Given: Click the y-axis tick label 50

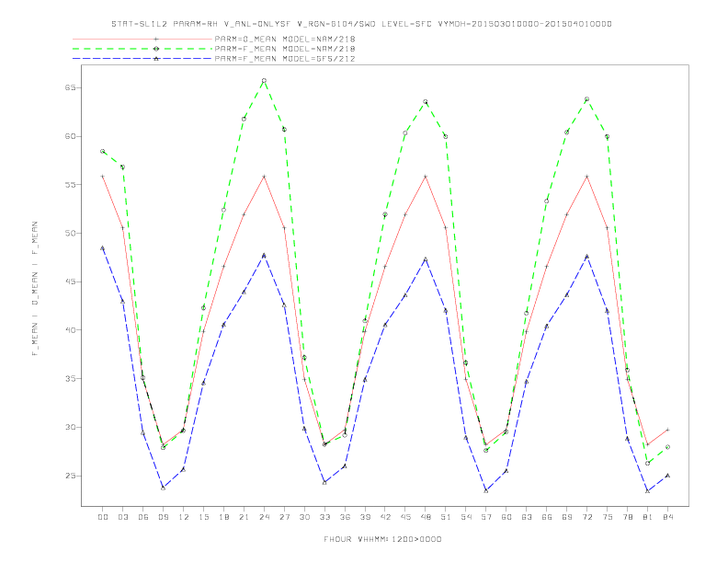Looking at the screenshot, I should click(71, 233).
